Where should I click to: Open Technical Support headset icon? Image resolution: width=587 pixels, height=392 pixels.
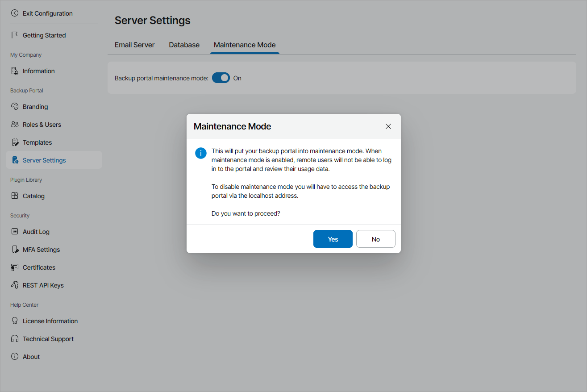tap(15, 338)
